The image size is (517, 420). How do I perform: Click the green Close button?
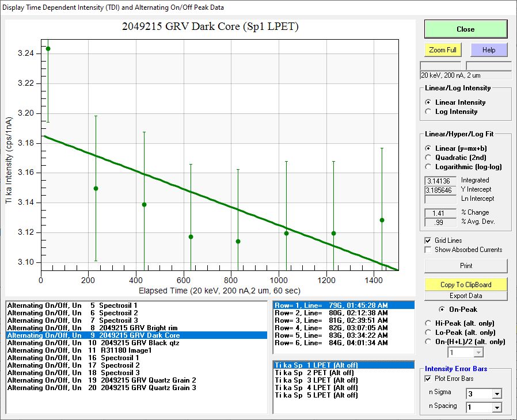click(465, 29)
